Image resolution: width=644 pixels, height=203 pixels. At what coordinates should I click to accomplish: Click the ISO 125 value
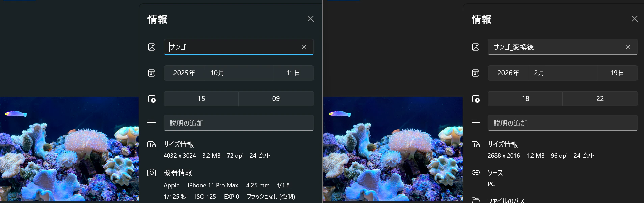[x=206, y=197]
